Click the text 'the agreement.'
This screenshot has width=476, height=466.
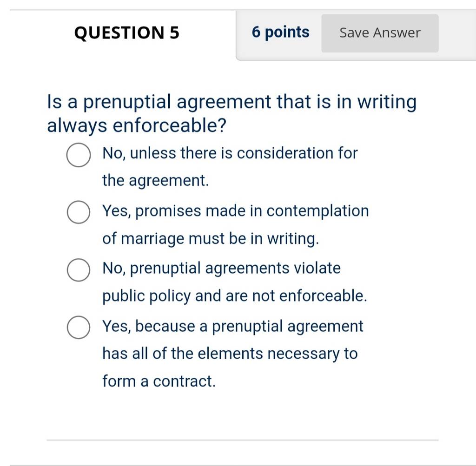[x=156, y=181]
